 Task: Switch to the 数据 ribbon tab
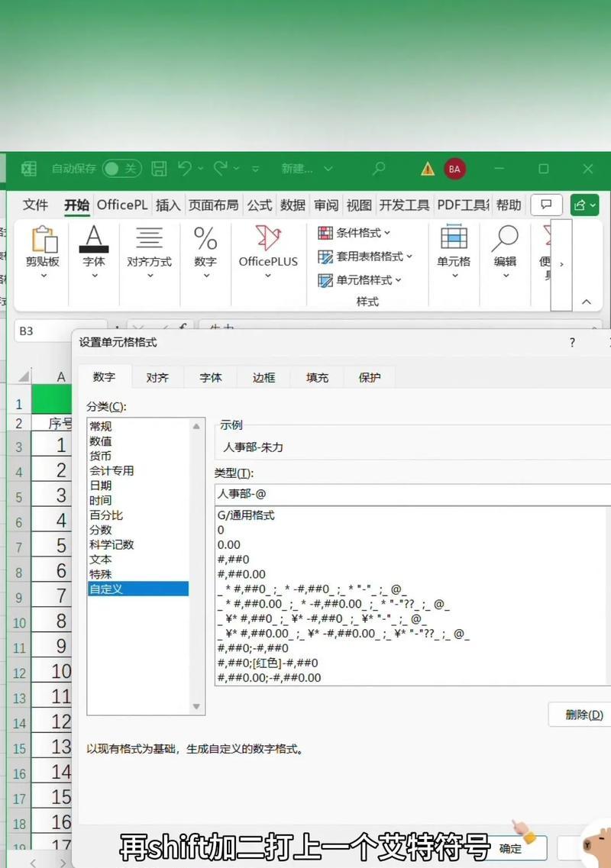(x=293, y=205)
